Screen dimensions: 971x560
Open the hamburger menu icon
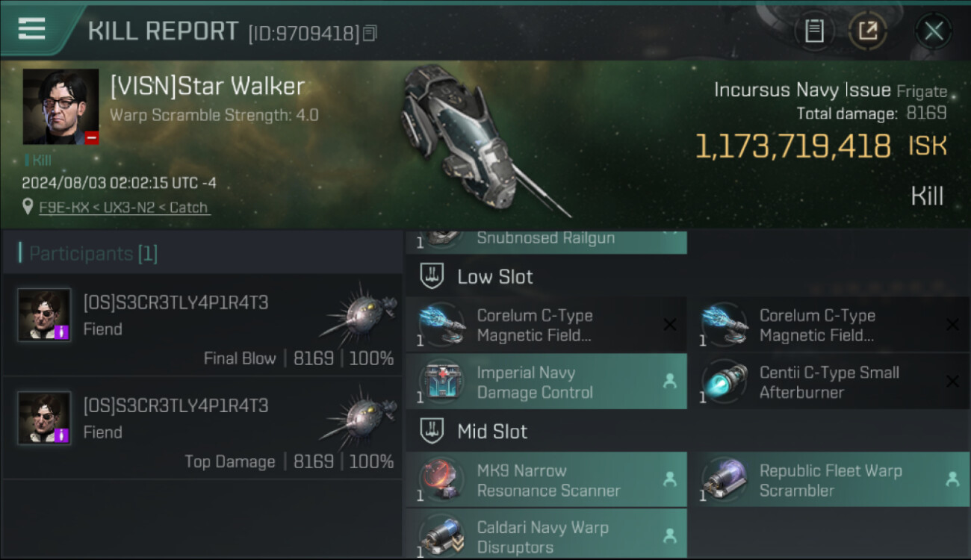coord(31,28)
